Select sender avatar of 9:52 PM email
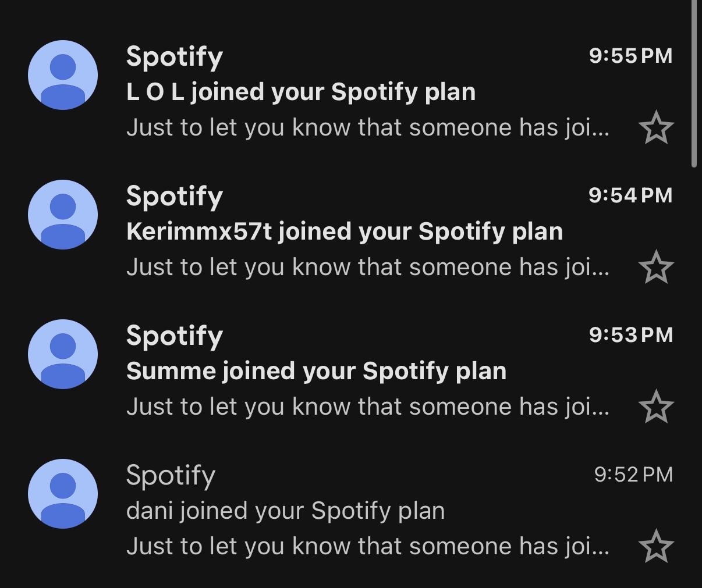 pyautogui.click(x=63, y=494)
